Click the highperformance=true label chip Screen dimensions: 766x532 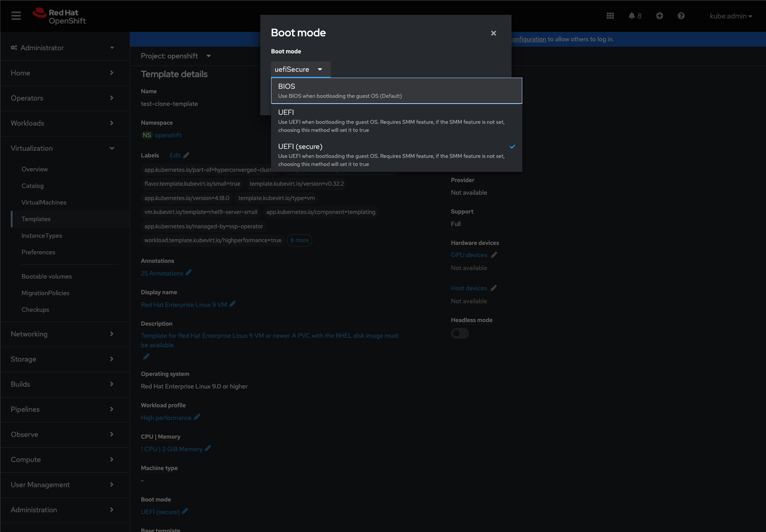[x=213, y=240]
